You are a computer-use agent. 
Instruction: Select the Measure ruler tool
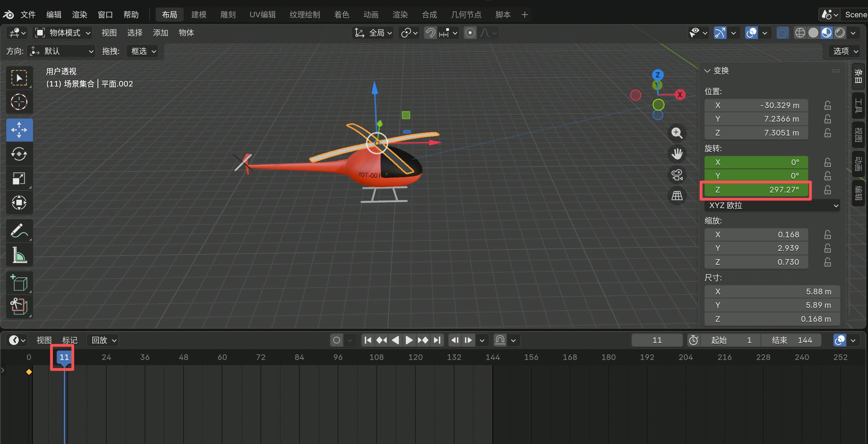[19, 255]
